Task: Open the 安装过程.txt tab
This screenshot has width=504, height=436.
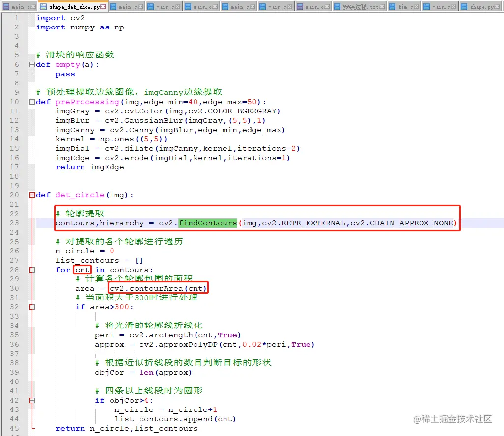Action: 360,6
